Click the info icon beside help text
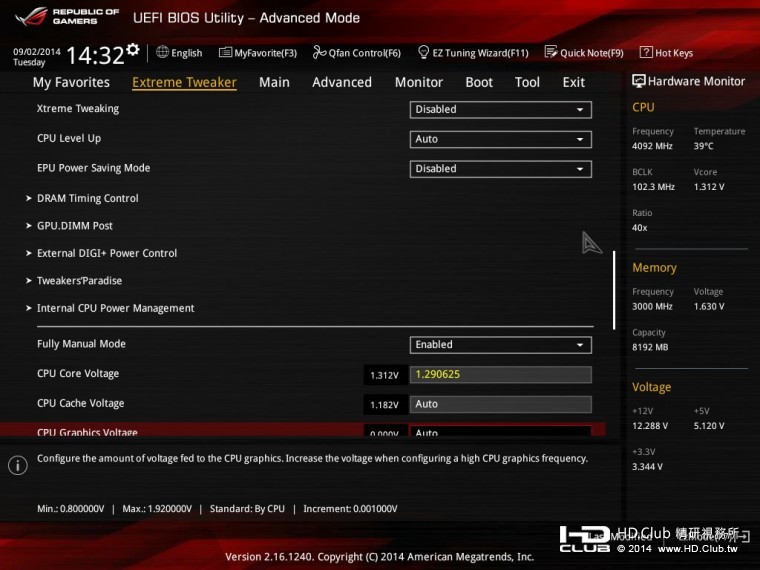The width and height of the screenshot is (760, 570). [18, 465]
